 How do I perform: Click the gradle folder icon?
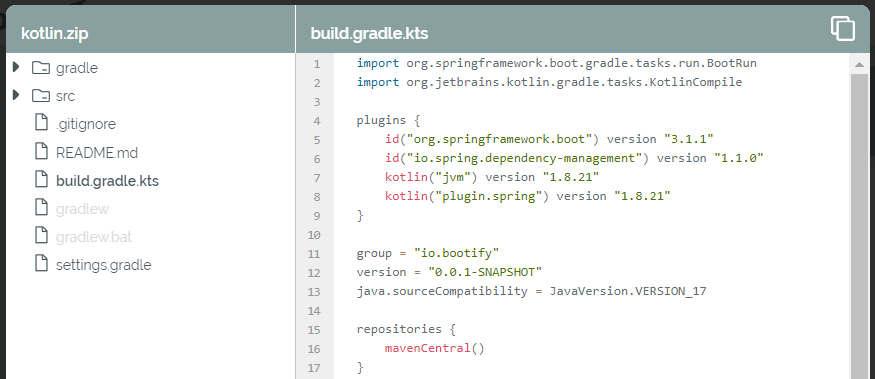[x=41, y=68]
